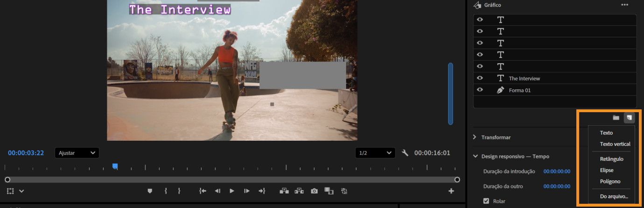Open the Ajustar zoom dropdown
644x208 pixels.
point(77,153)
